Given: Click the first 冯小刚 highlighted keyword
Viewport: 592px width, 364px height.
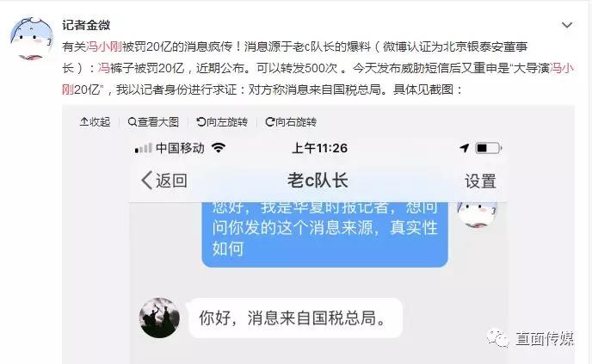Looking at the screenshot, I should coord(104,46).
